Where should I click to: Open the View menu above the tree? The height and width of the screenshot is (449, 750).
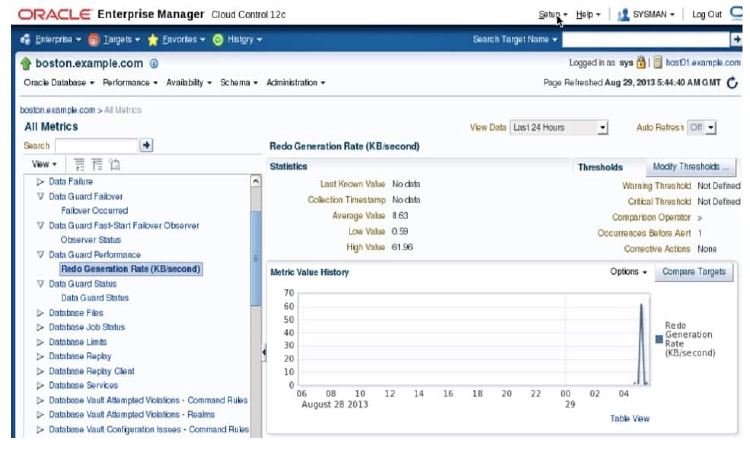tap(44, 164)
